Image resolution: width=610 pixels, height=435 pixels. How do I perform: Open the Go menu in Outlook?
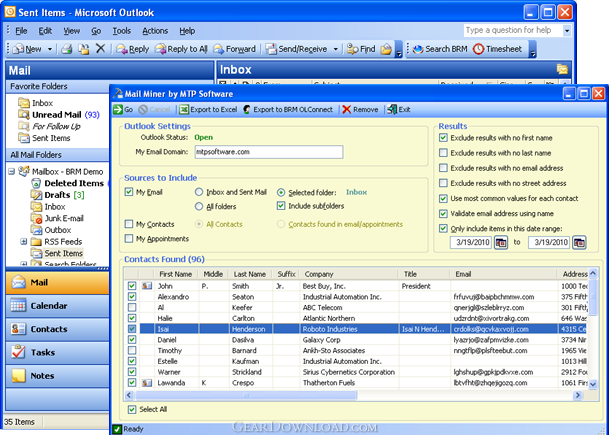(96, 31)
